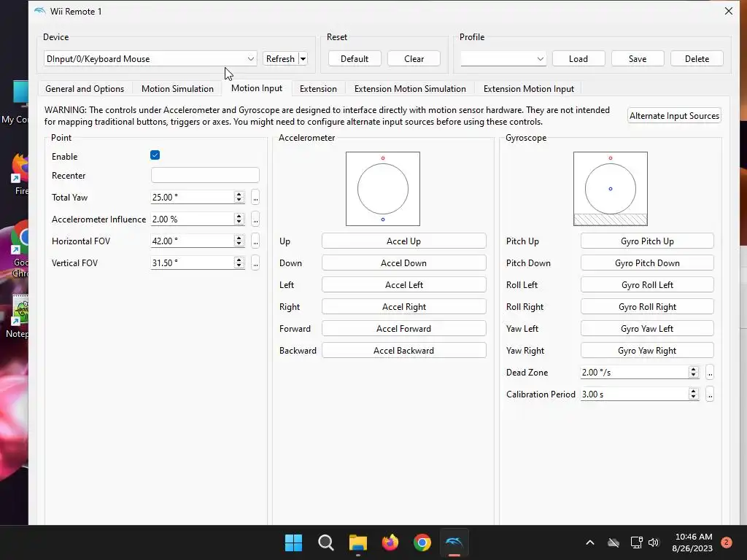The width and height of the screenshot is (747, 560).
Task: Show hidden system tray icons
Action: pyautogui.click(x=589, y=542)
